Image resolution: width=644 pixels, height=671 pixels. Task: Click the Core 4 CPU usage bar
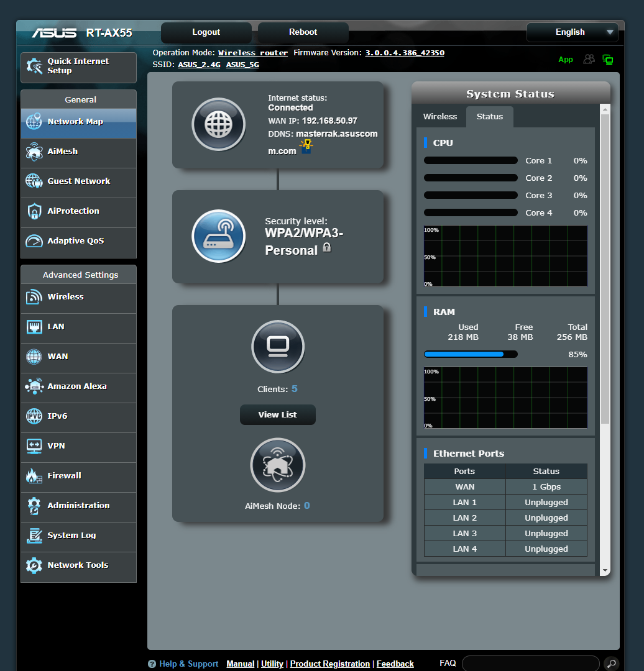[471, 212]
